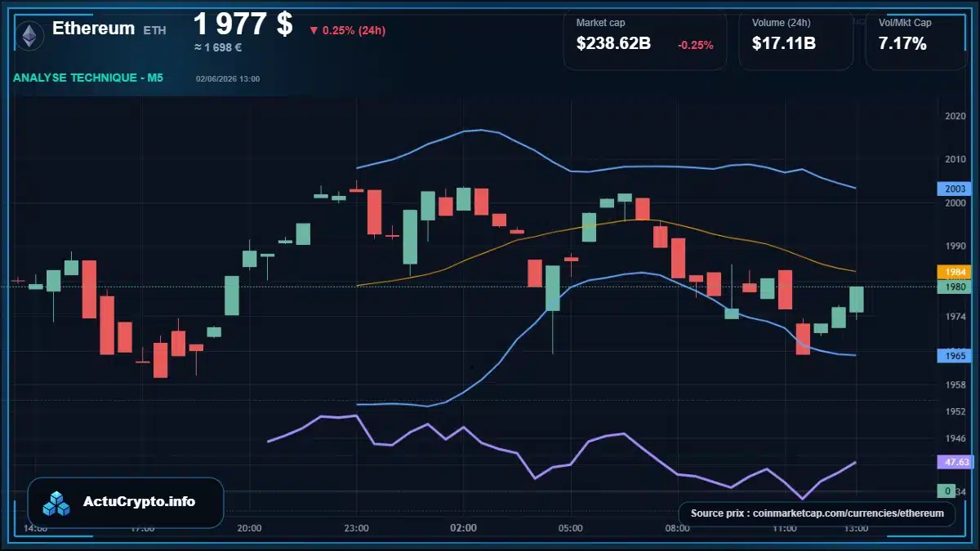
Task: Click the 1946 price axis label
Action: coord(955,438)
